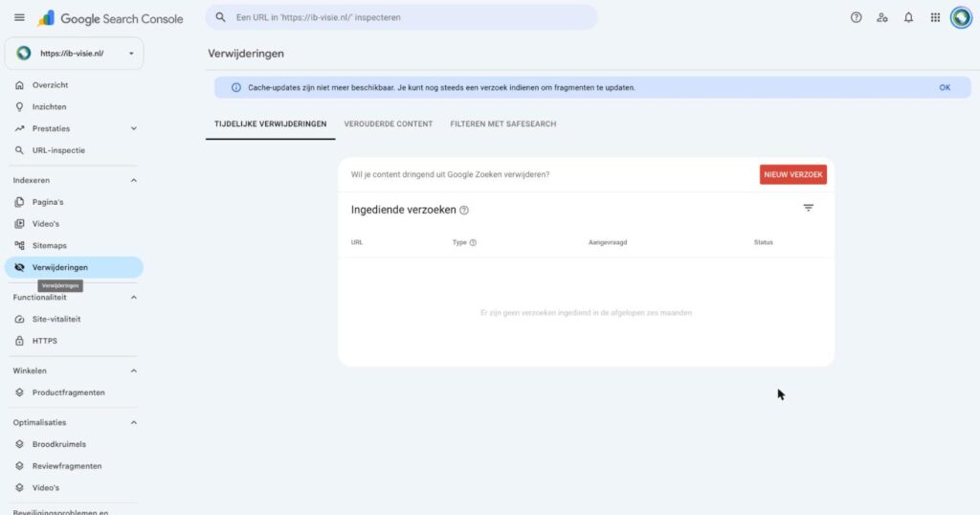The height and width of the screenshot is (515, 980).
Task: Click the Site-vitaliteit gauge icon
Action: click(19, 320)
